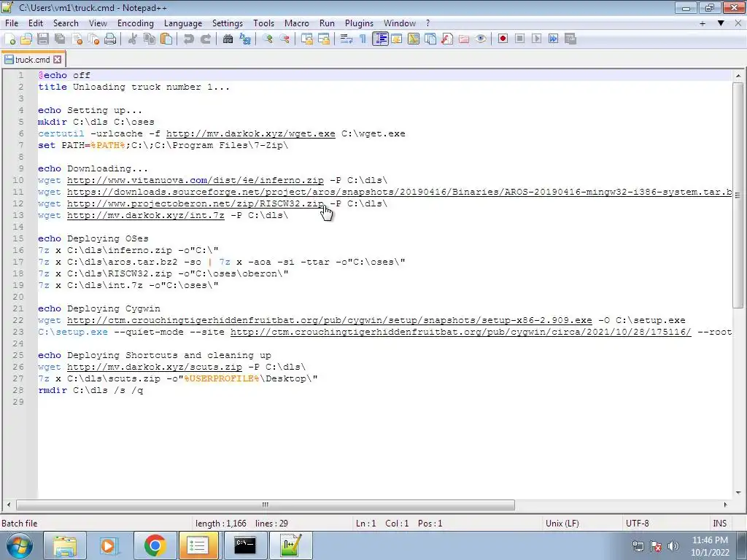Zoom in with the magnifier plus icon
The image size is (747, 560).
tap(267, 39)
